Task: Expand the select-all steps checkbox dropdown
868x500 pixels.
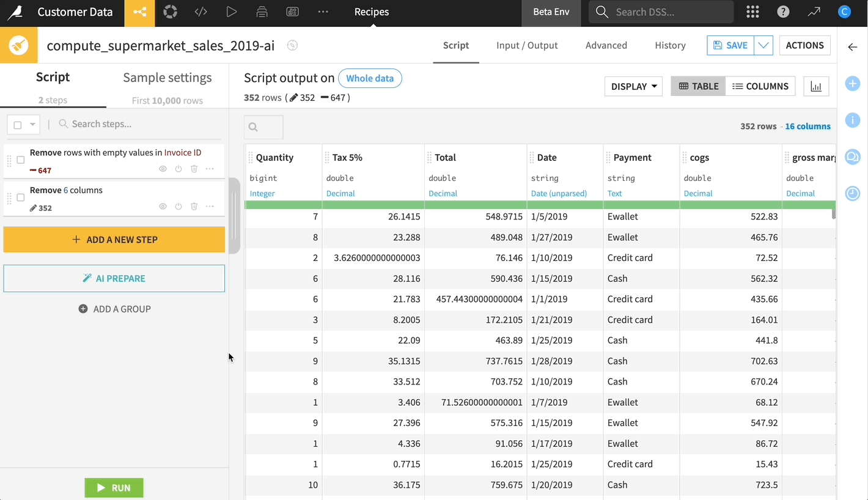Action: coord(32,125)
